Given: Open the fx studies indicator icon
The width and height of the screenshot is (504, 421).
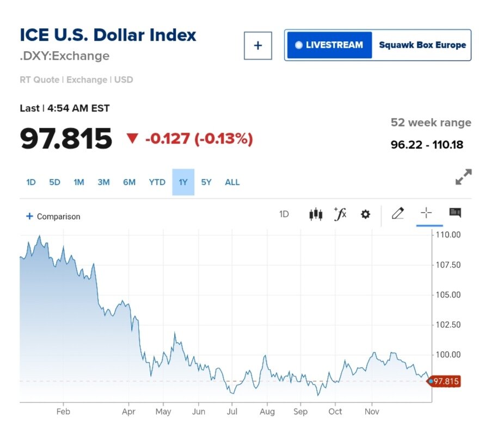Looking at the screenshot, I should click(x=340, y=214).
